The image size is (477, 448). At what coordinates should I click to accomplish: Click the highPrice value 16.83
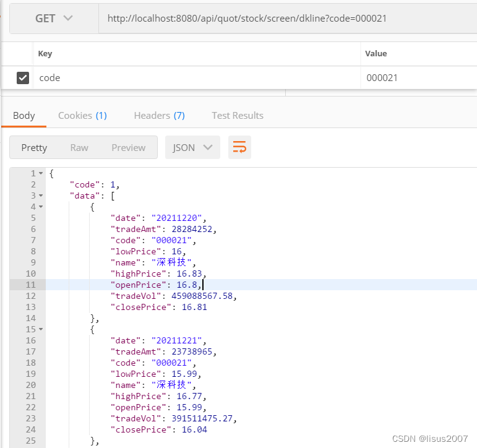point(189,274)
